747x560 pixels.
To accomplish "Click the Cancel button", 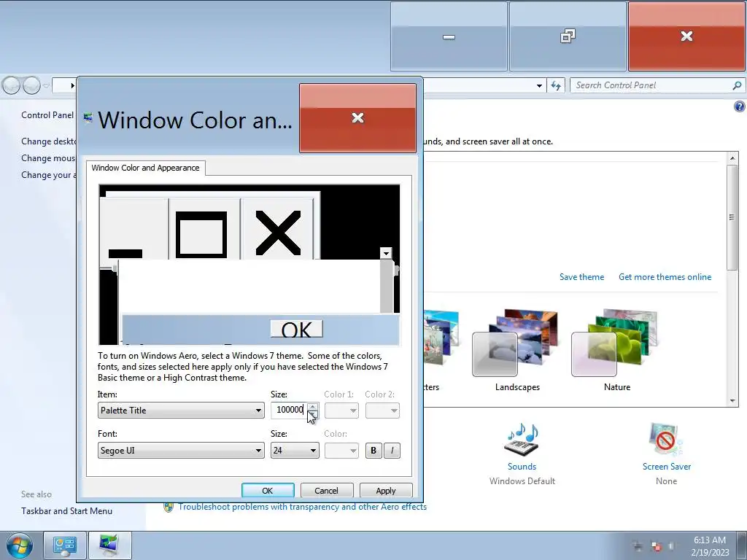I will (326, 491).
